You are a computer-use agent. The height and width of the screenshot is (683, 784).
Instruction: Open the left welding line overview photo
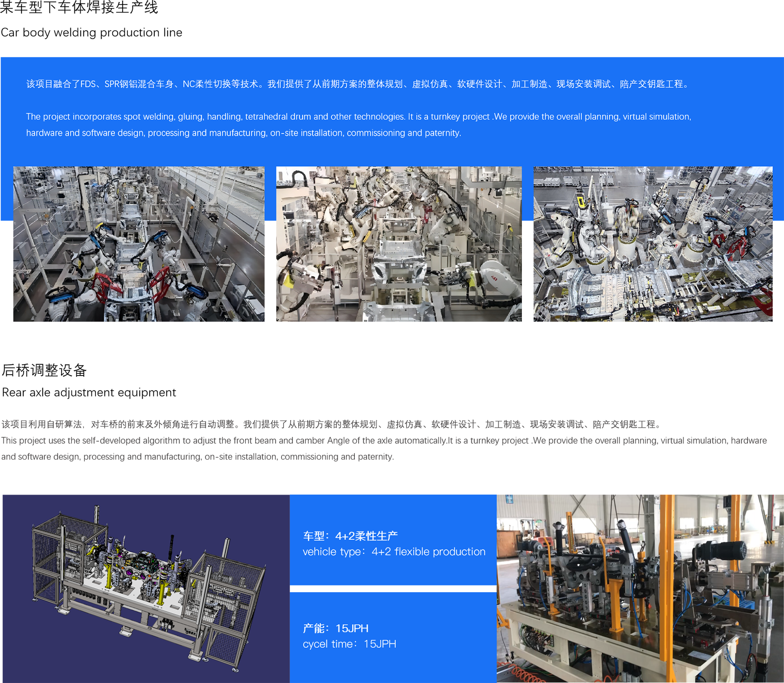[x=139, y=244]
